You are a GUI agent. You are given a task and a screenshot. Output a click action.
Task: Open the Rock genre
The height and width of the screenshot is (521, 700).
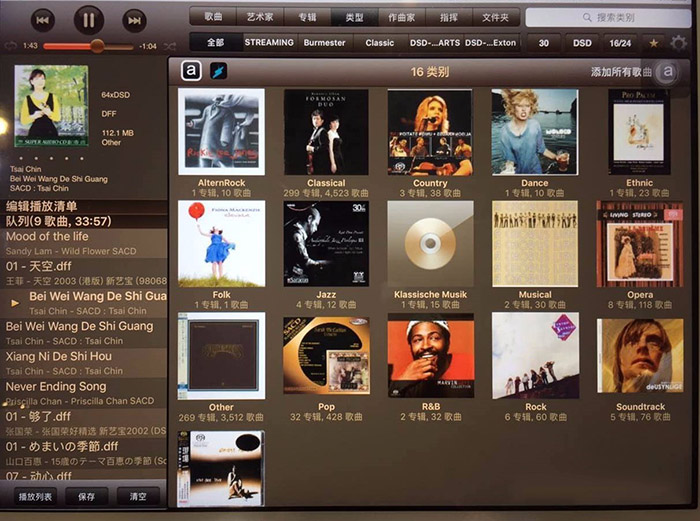click(x=535, y=367)
